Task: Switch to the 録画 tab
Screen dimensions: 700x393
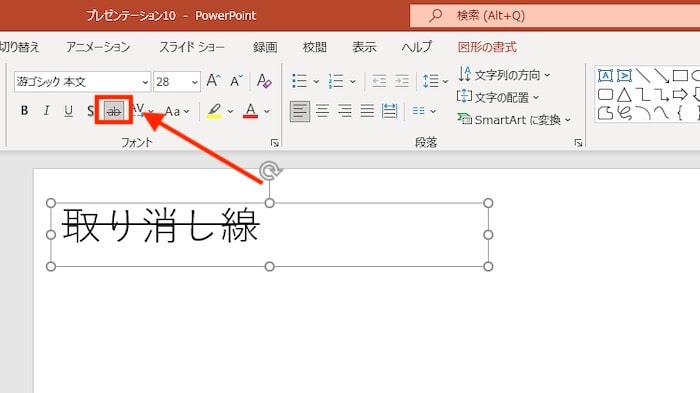Action: coord(265,47)
